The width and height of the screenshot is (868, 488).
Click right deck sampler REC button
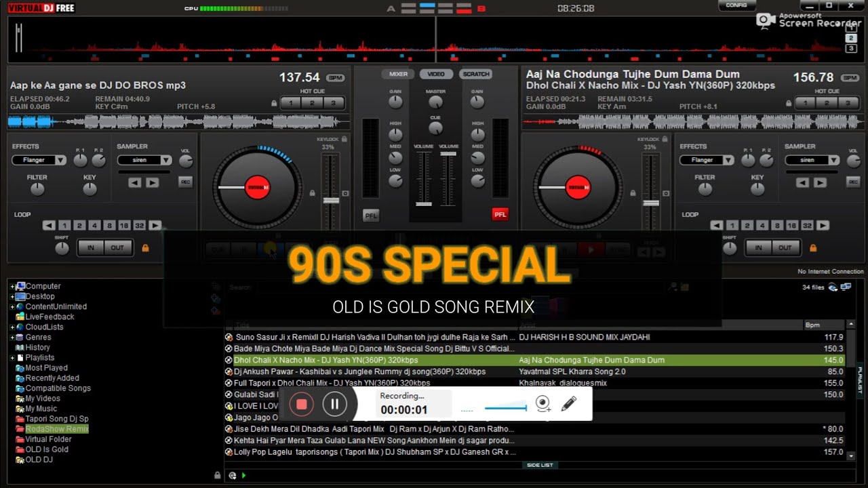(x=853, y=182)
